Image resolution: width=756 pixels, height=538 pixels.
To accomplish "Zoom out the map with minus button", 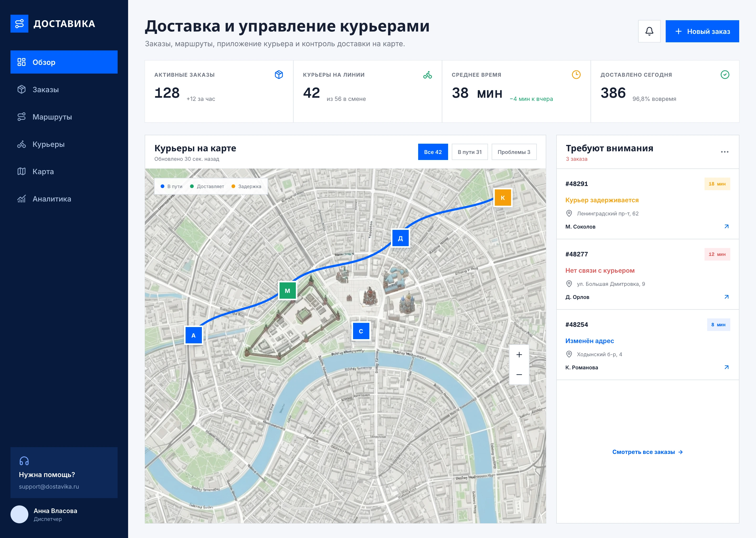I will [519, 374].
